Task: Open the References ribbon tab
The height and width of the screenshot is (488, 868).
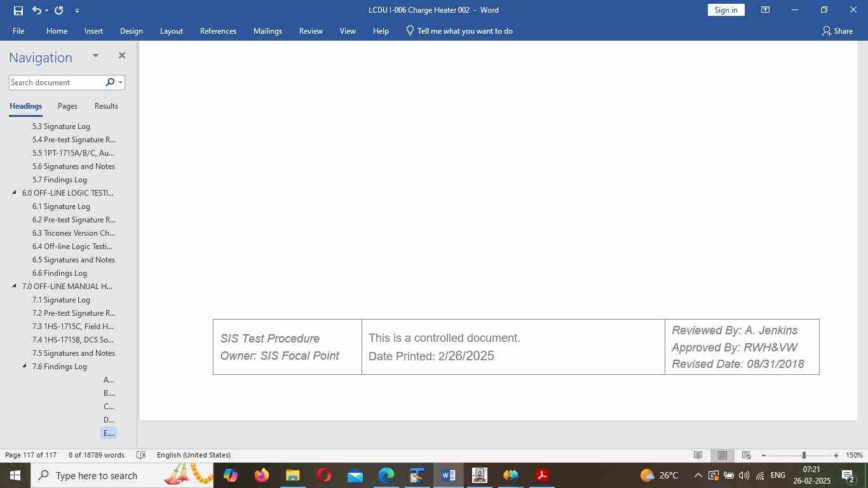Action: click(218, 31)
